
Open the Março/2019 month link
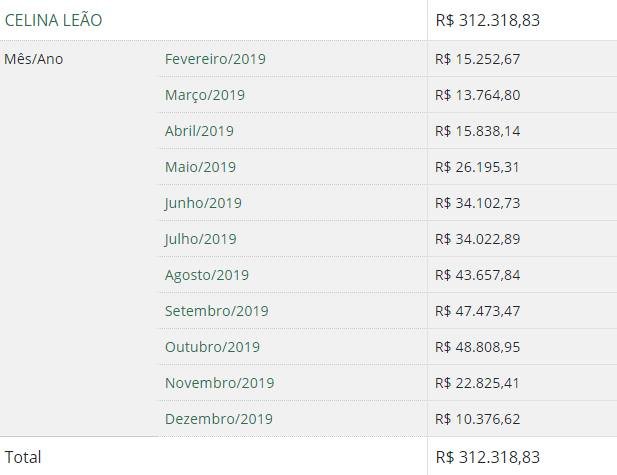pyautogui.click(x=205, y=95)
